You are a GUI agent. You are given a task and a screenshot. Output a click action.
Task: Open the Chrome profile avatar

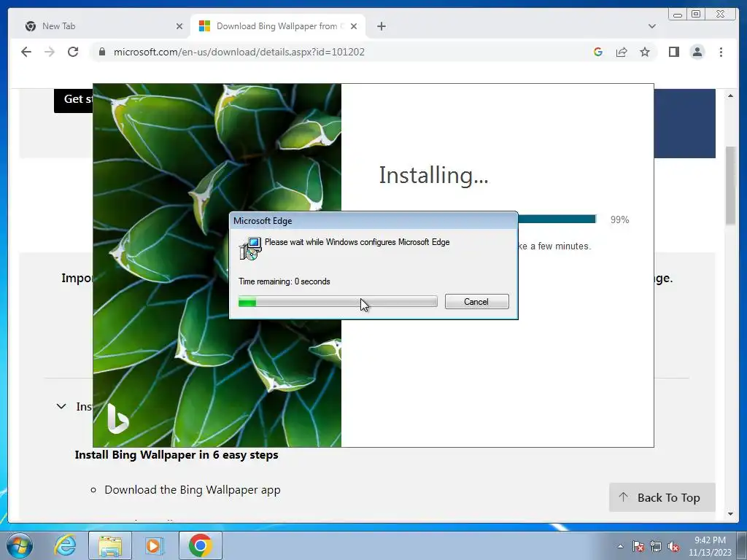pos(697,52)
